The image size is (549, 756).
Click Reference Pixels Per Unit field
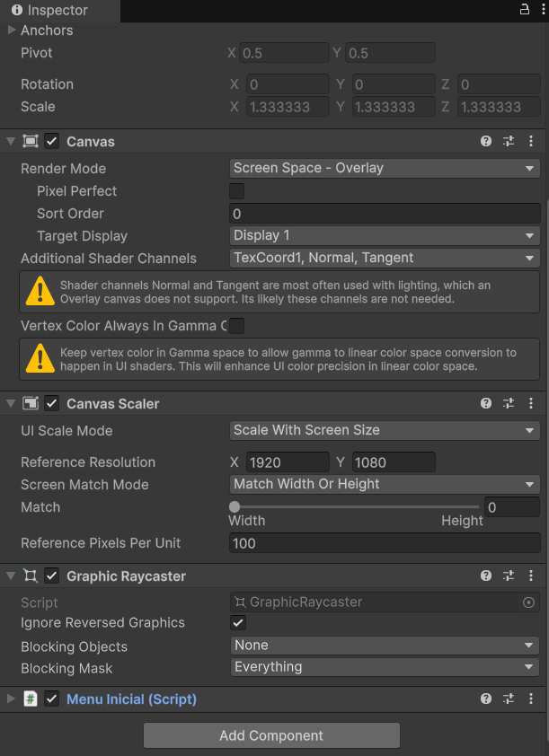[x=385, y=543]
